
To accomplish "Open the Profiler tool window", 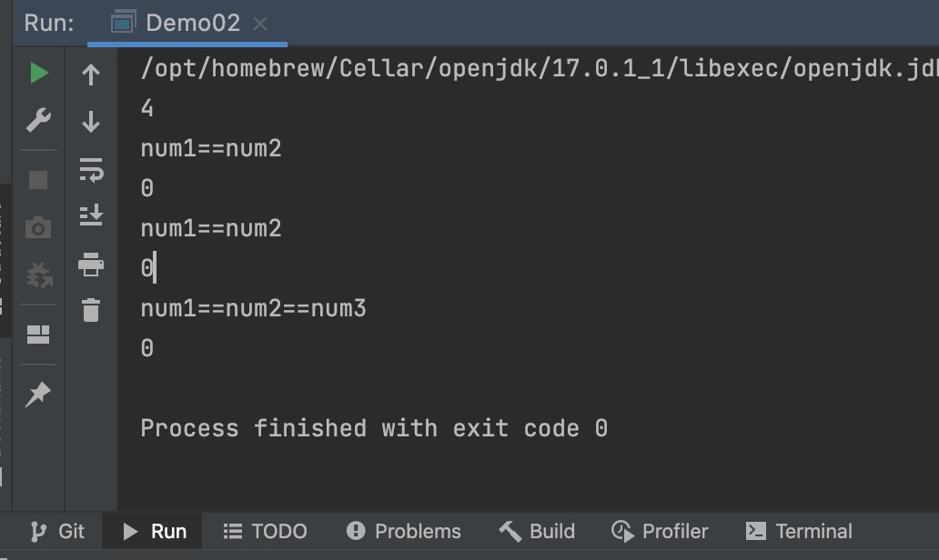I will 660,531.
